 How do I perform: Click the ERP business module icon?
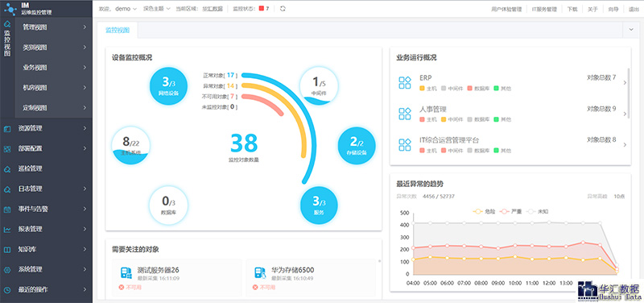click(x=405, y=83)
